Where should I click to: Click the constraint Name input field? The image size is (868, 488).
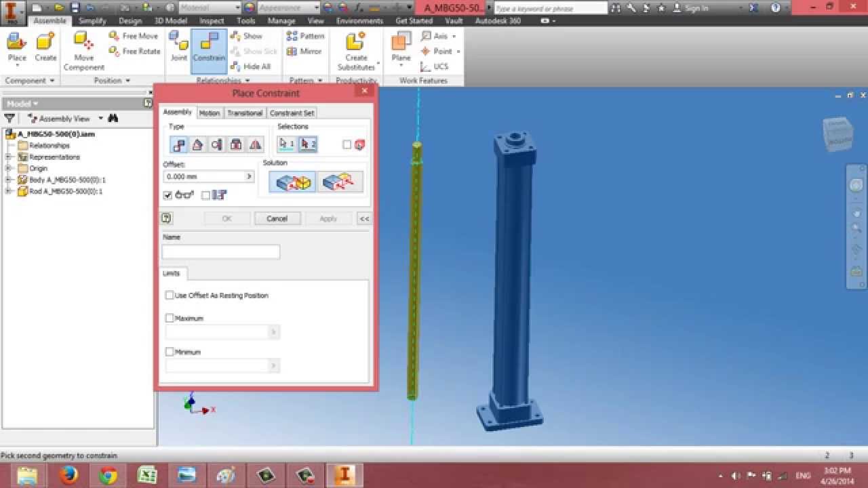pyautogui.click(x=220, y=251)
